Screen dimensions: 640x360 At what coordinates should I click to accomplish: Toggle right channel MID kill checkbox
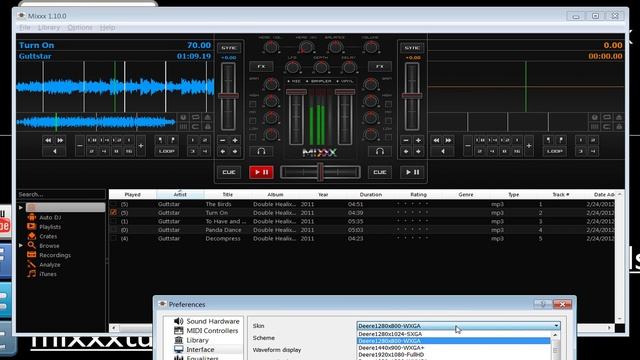point(388,121)
